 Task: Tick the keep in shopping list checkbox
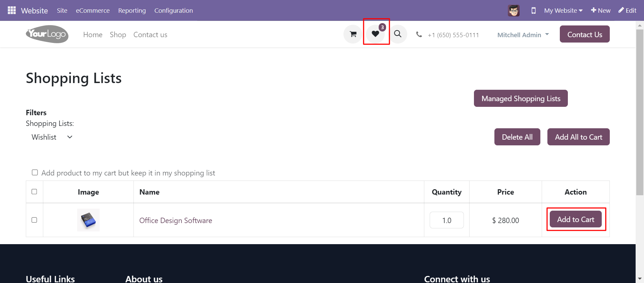(x=35, y=172)
